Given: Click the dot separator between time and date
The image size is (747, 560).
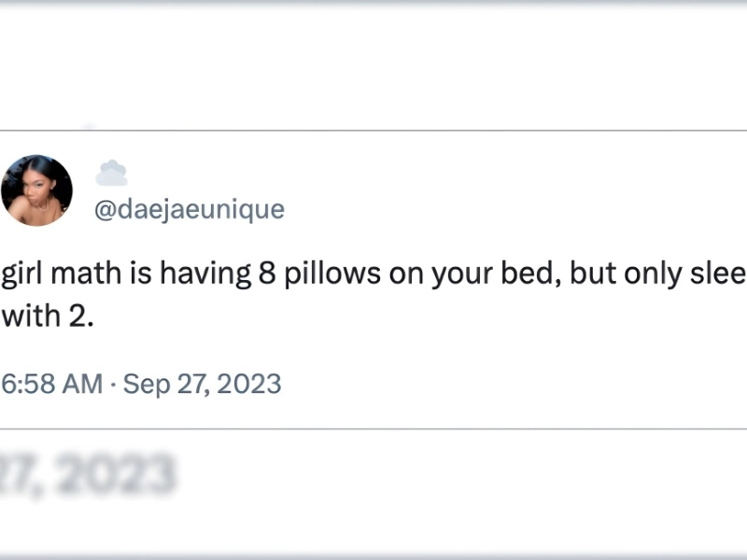Looking at the screenshot, I should [x=113, y=384].
